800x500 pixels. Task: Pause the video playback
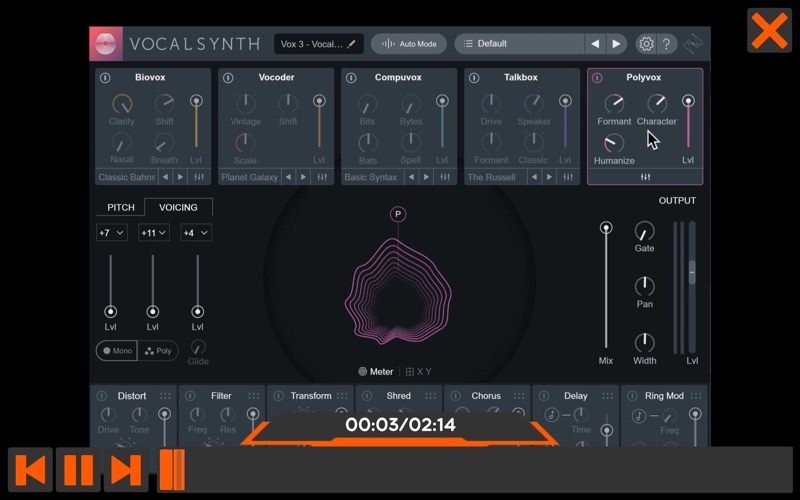click(x=78, y=470)
